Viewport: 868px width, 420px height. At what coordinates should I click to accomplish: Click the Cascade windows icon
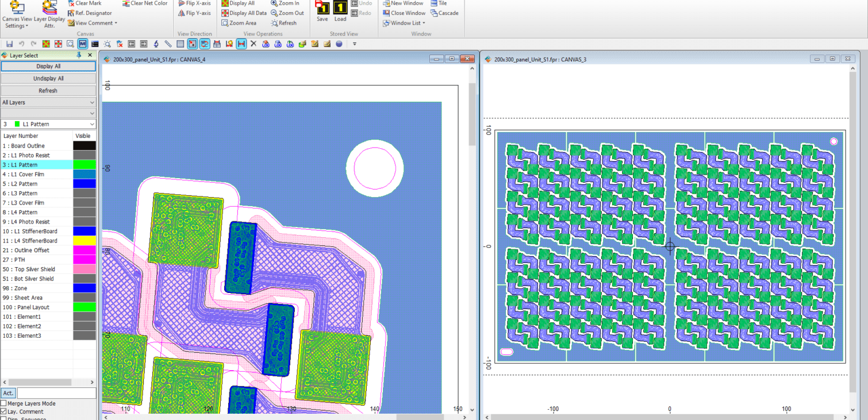point(434,13)
